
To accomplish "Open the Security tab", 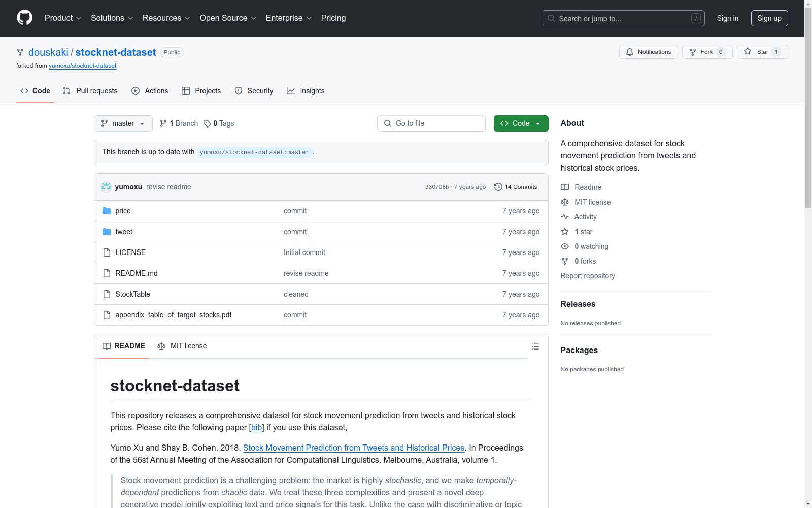I will pos(254,91).
